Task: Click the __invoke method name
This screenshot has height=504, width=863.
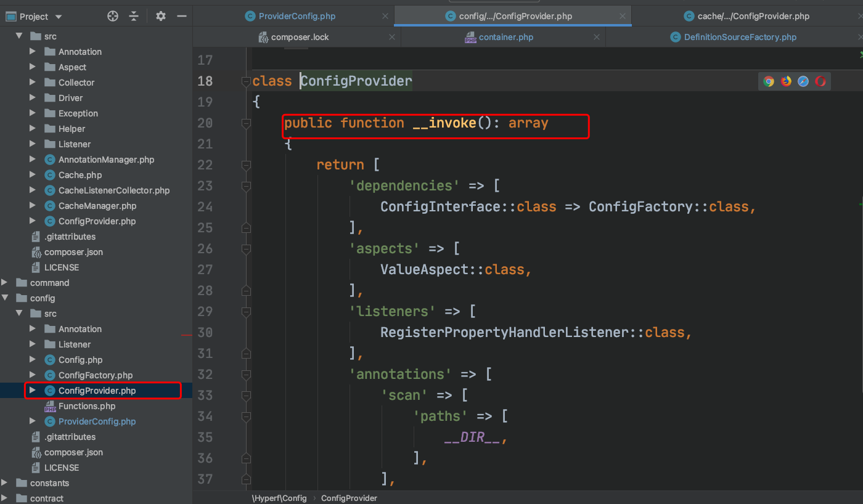Action: coord(444,123)
